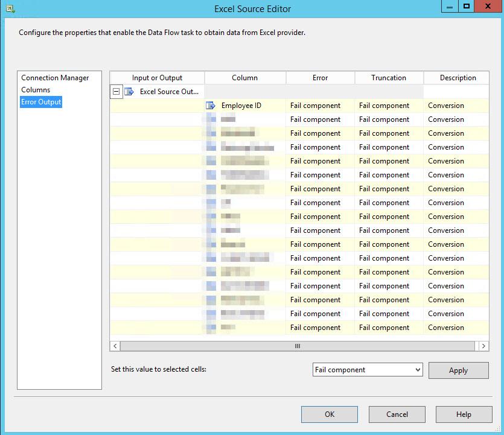The height and width of the screenshot is (435, 504).
Task: Click the Excel Source Editor title bar icon
Action: [10, 8]
